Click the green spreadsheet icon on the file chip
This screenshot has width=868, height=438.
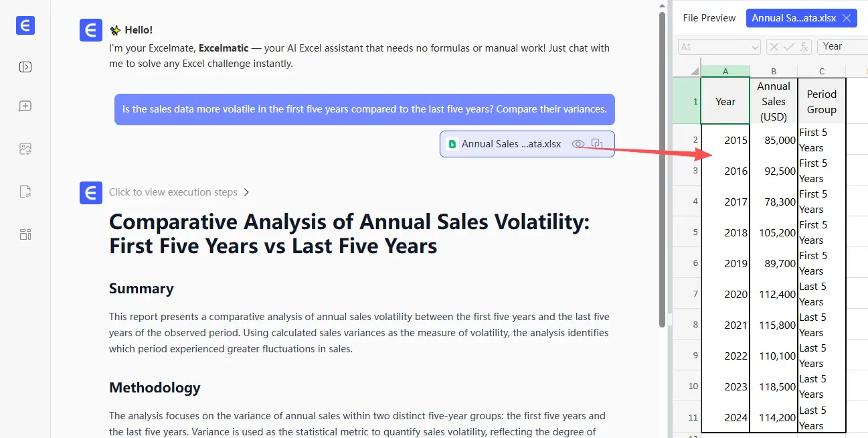[x=452, y=144]
